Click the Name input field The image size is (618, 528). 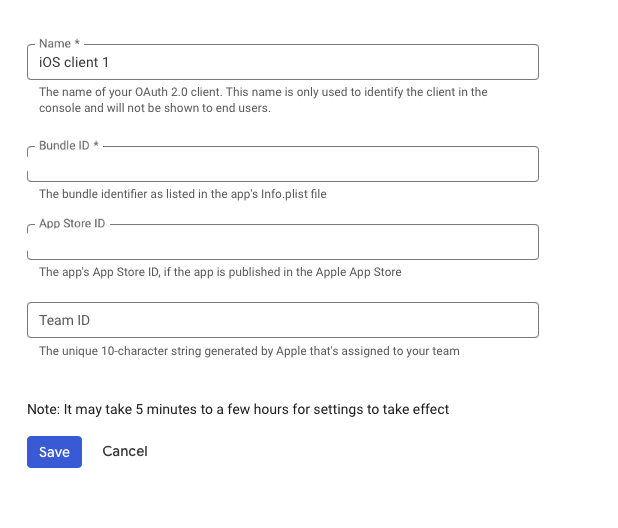[x=300, y=62]
